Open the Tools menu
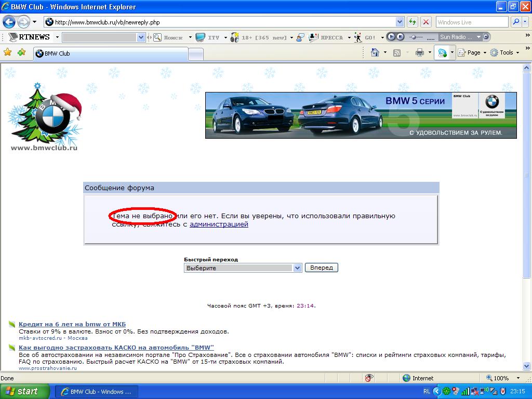The width and height of the screenshot is (532, 399). [505, 52]
